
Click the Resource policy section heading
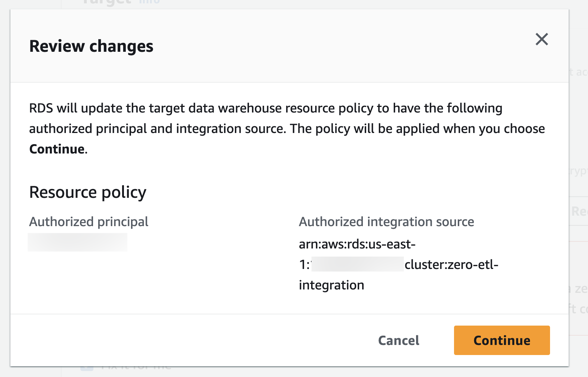88,192
